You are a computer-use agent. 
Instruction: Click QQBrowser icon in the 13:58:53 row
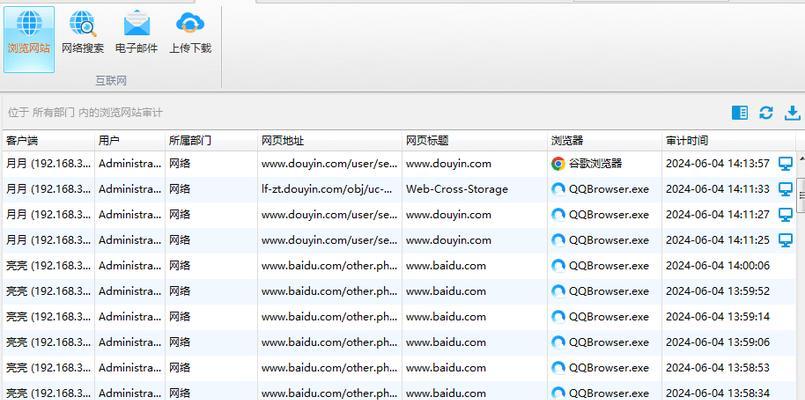pyautogui.click(x=558, y=368)
